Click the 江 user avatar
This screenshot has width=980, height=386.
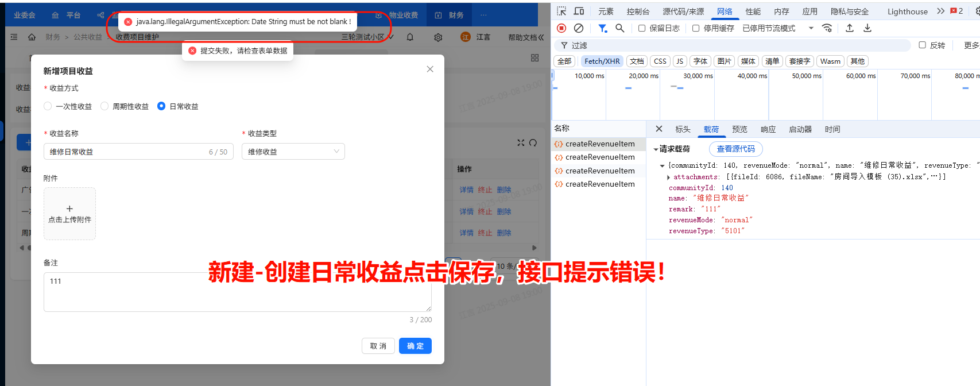tap(465, 37)
